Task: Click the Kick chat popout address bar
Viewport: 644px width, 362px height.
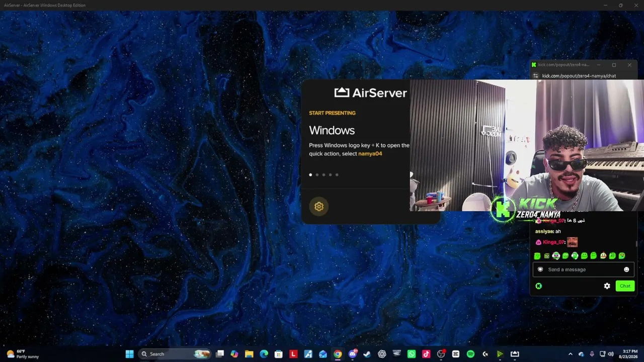Action: [584, 76]
